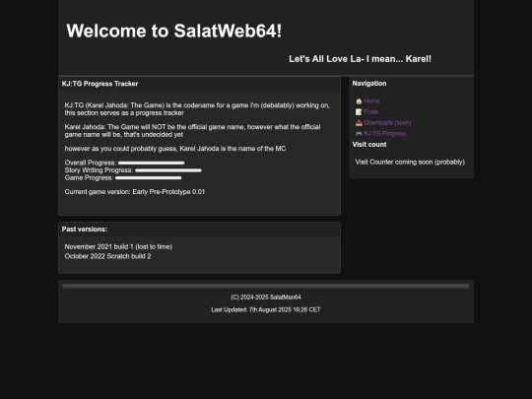The height and width of the screenshot is (399, 532).
Task: Click the 'Navigation' sidebar heading
Action: point(369,84)
